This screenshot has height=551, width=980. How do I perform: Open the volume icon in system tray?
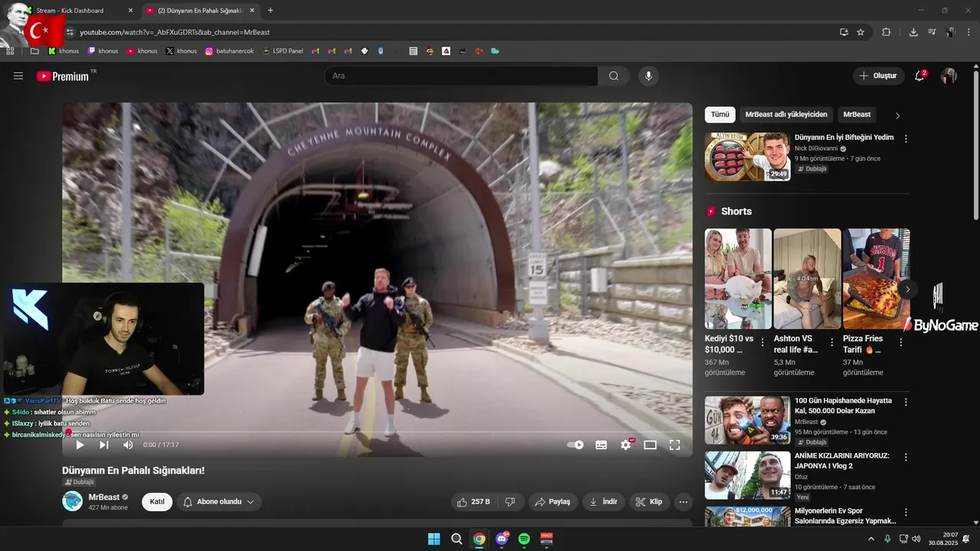tap(916, 539)
